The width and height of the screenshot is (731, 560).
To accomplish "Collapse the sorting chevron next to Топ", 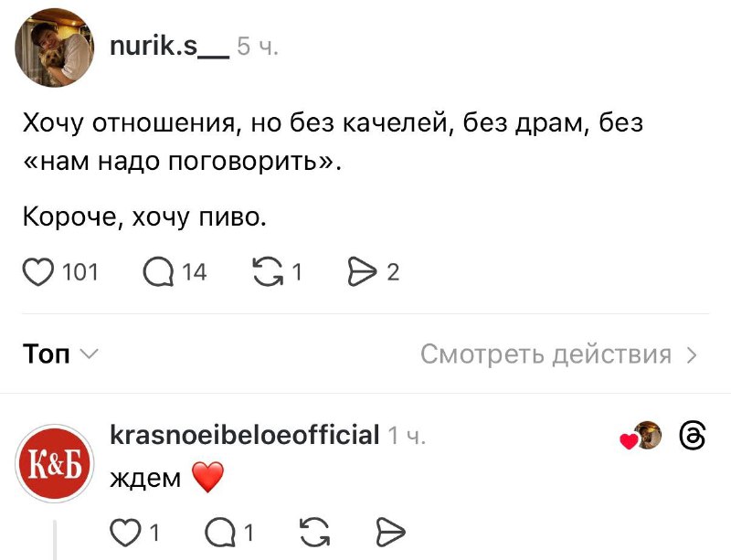I will tap(90, 355).
